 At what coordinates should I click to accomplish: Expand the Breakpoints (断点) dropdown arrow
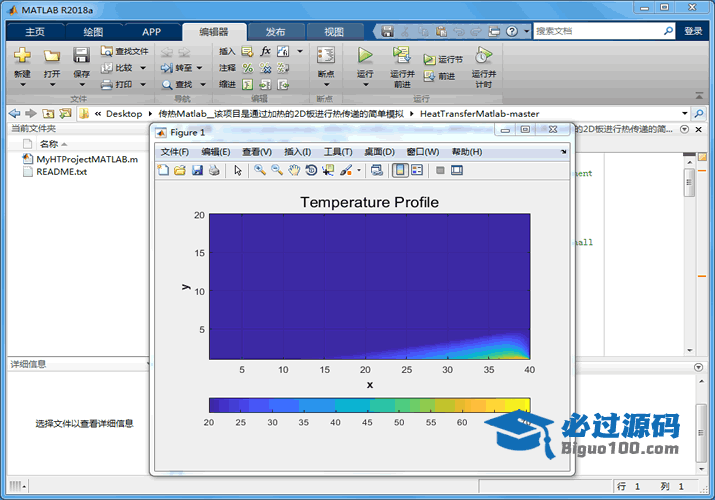[326, 85]
